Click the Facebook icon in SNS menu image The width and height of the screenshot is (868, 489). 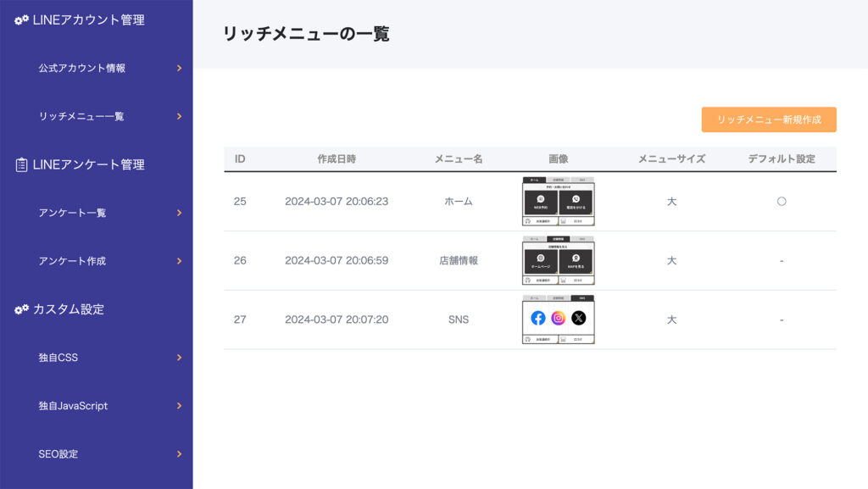point(538,319)
